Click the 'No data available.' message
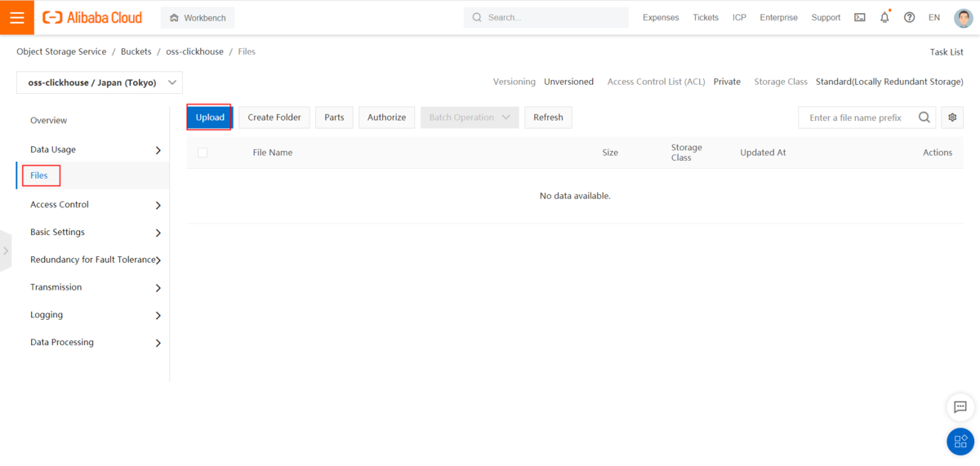The width and height of the screenshot is (980, 466). (x=575, y=196)
